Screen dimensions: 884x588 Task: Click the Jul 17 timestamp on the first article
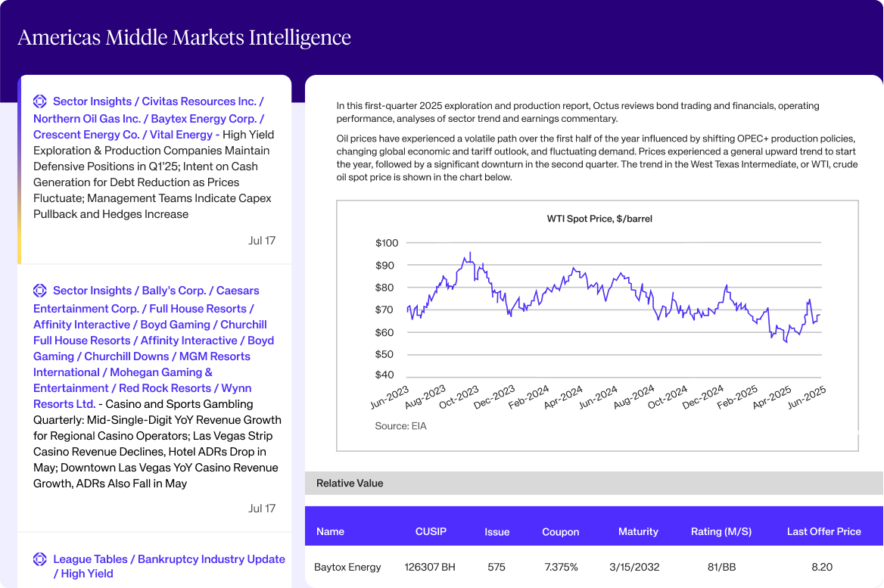point(262,240)
